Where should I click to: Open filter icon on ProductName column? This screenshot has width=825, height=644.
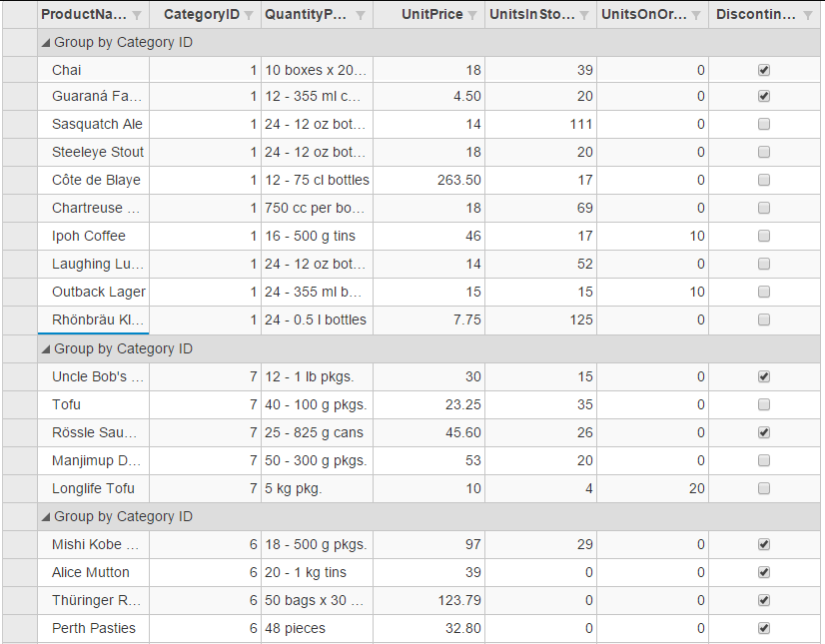[x=137, y=15]
